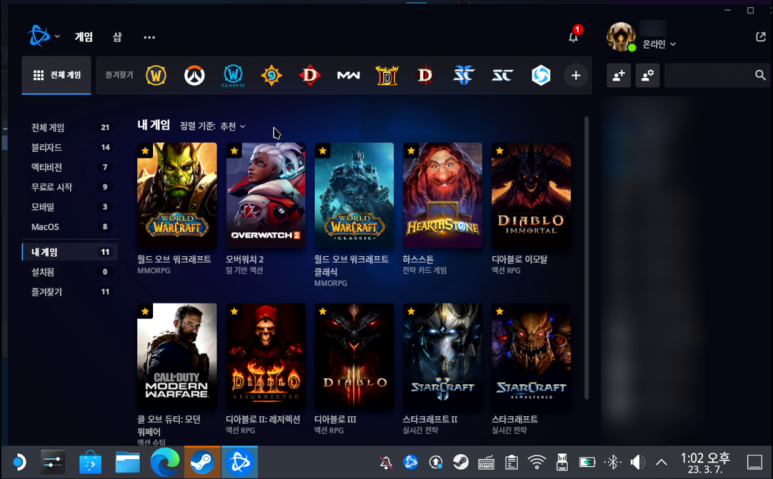
Task: Click the volume speaker tray icon
Action: click(637, 462)
